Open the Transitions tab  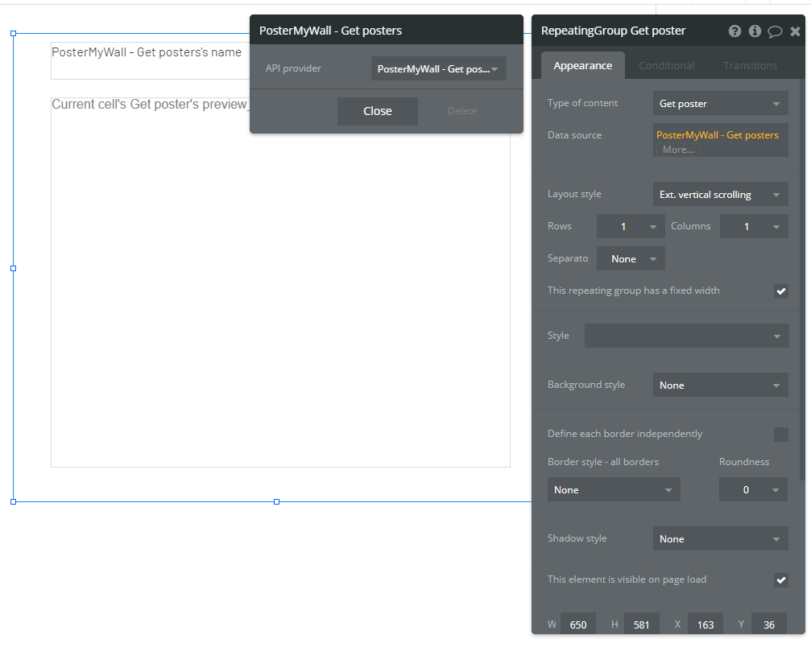click(x=750, y=66)
